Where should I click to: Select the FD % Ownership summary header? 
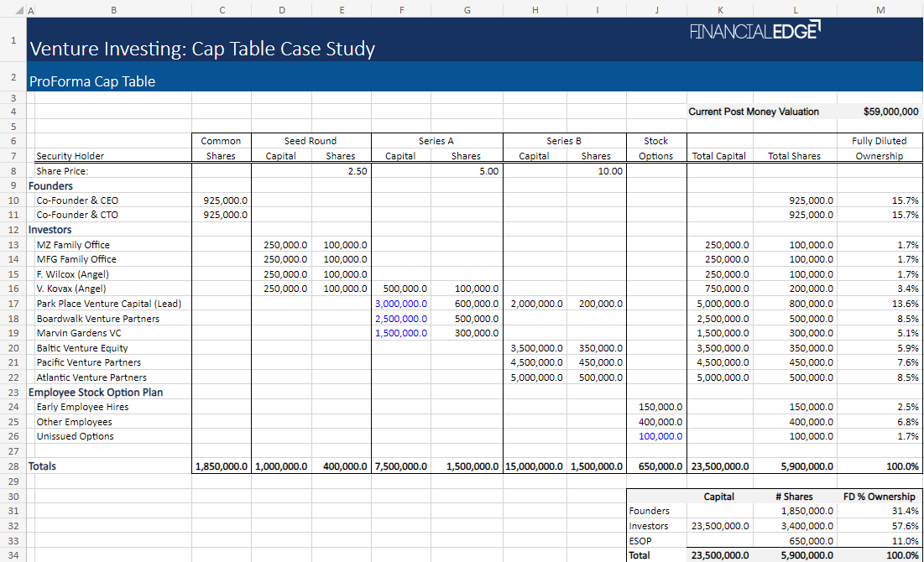tap(879, 497)
